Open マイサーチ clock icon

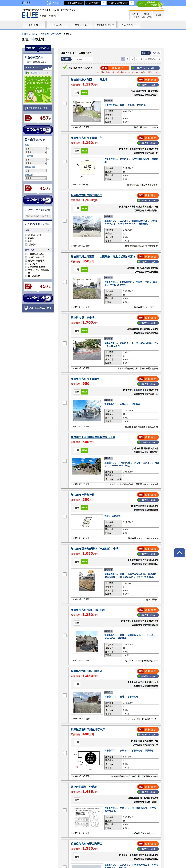[x=49, y=3]
